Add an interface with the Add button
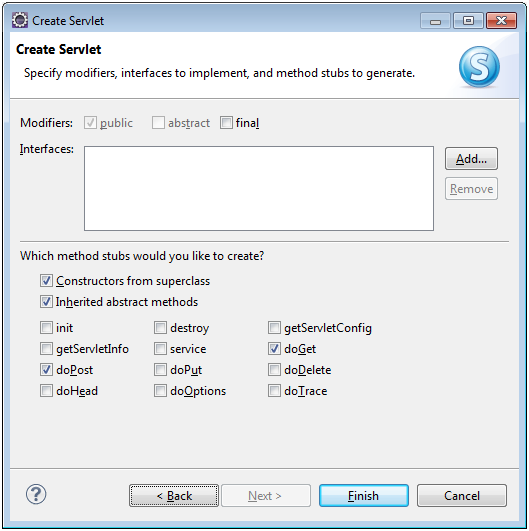The height and width of the screenshot is (531, 529). tap(471, 158)
